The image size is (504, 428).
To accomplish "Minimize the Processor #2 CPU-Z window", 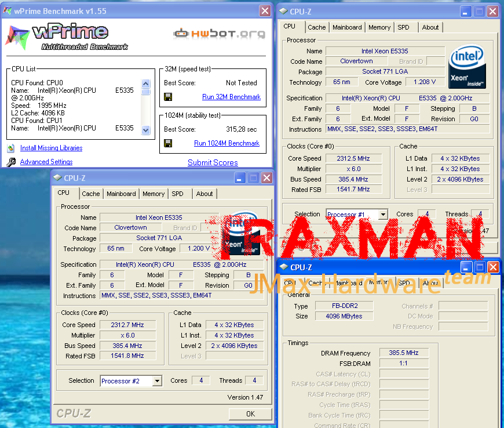I will pos(239,178).
